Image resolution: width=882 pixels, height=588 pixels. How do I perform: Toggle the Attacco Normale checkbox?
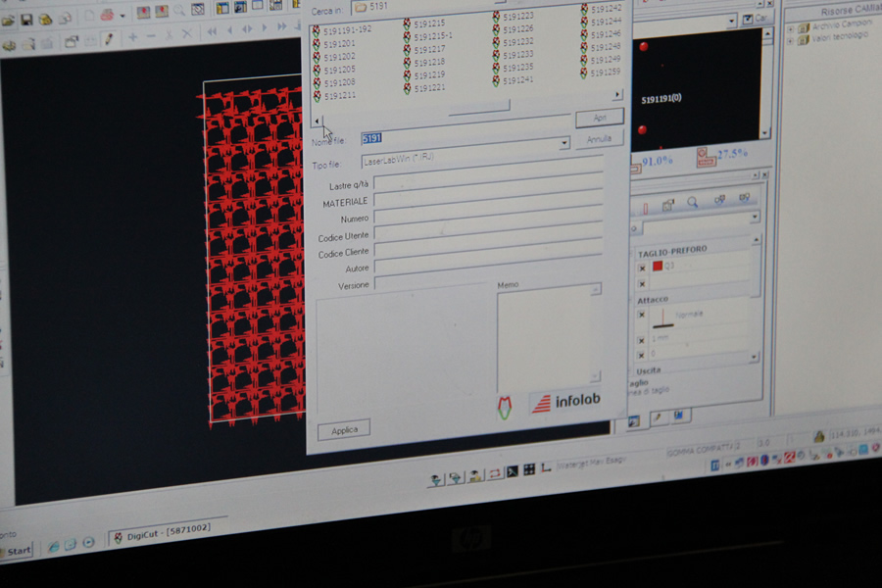[641, 315]
